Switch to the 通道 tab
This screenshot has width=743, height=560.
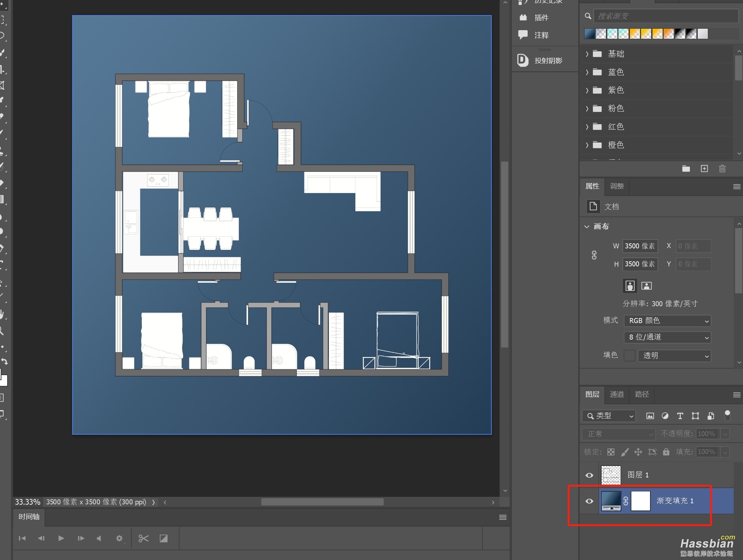point(617,394)
